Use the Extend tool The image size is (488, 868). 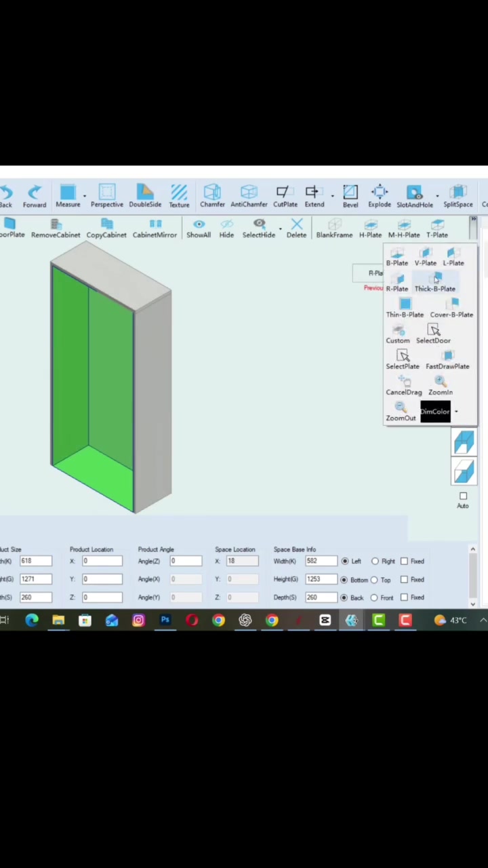(314, 196)
